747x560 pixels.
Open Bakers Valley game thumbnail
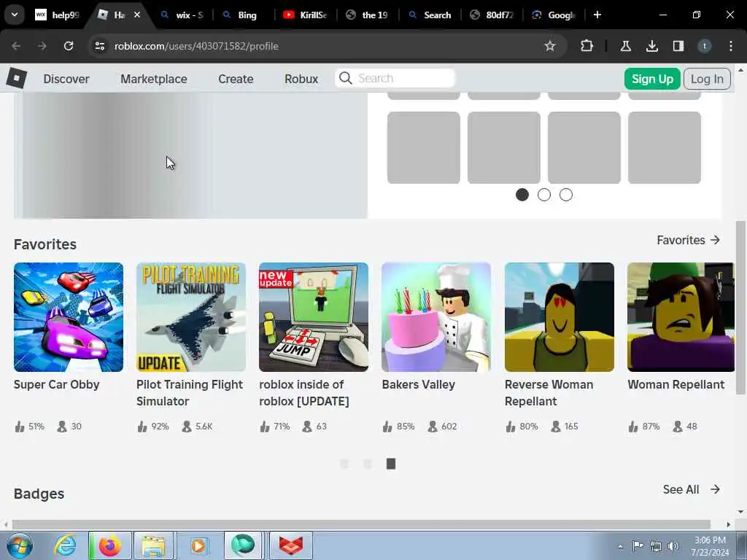(x=436, y=317)
